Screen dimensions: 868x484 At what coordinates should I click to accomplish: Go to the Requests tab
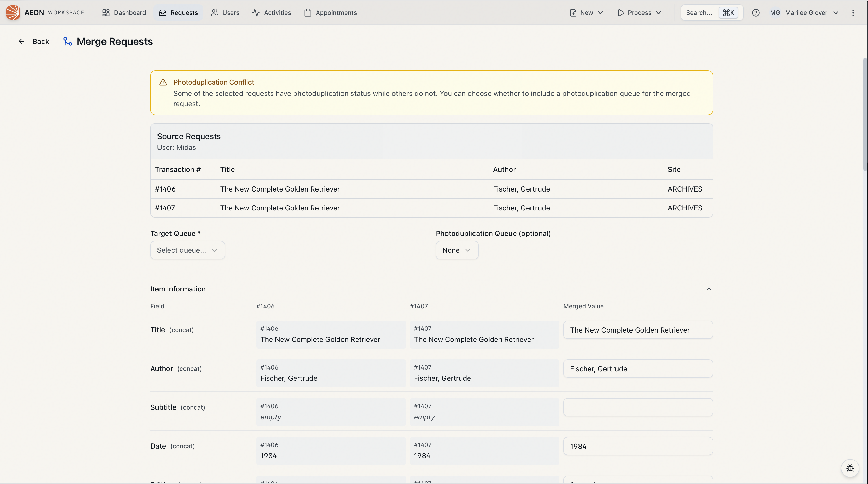178,12
